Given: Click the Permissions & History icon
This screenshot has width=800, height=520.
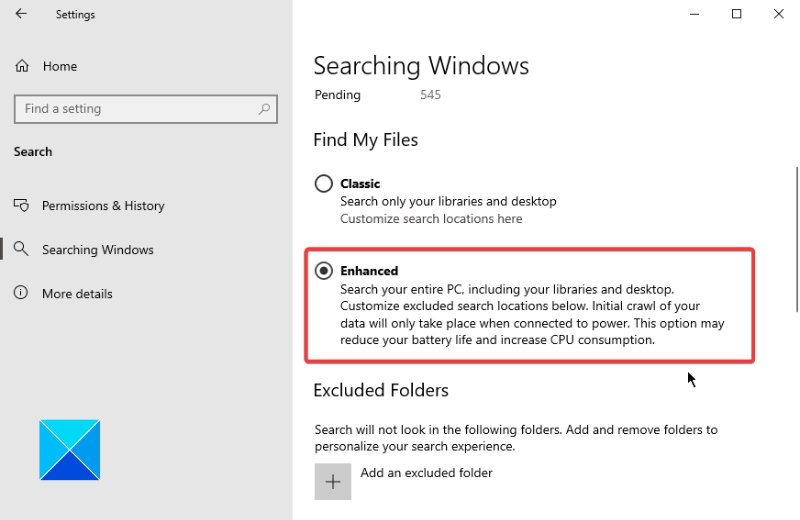Looking at the screenshot, I should tap(22, 205).
